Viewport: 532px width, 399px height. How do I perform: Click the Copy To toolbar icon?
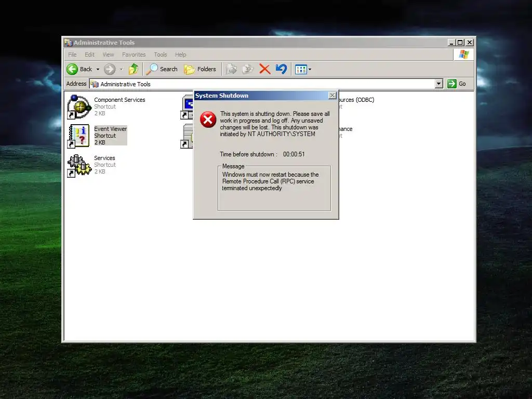coord(247,69)
